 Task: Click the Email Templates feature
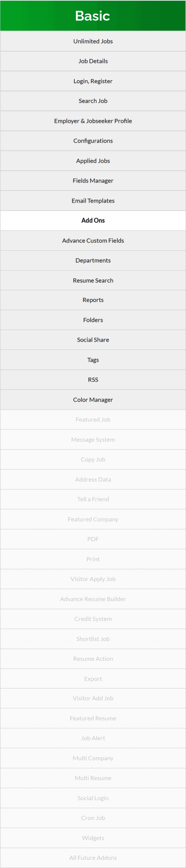click(x=93, y=201)
